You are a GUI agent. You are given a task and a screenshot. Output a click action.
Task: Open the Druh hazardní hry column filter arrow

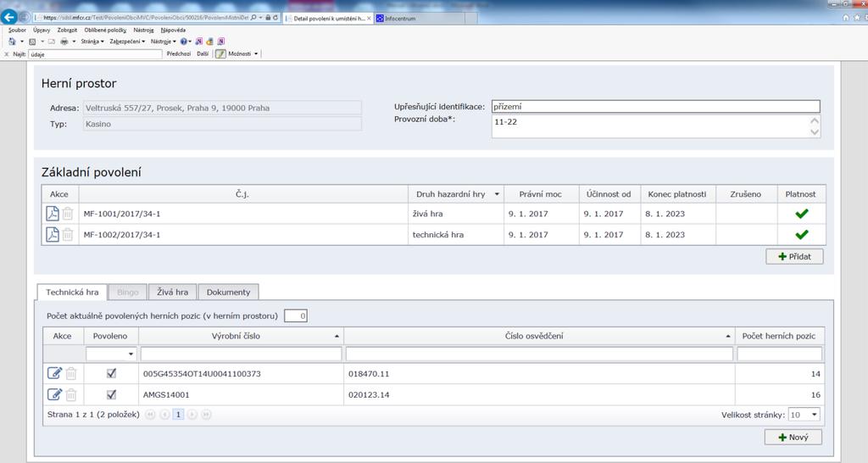[x=497, y=194]
